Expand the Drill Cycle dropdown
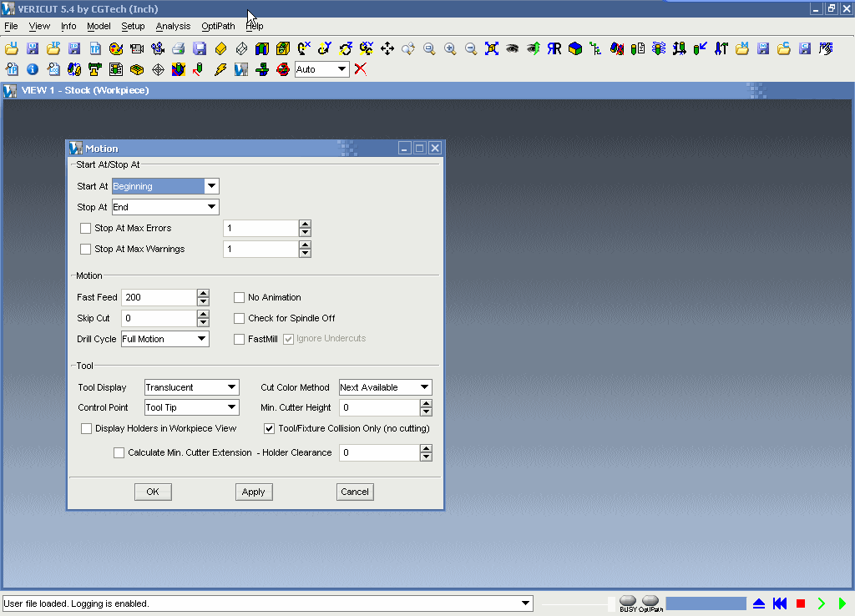855x616 pixels. click(x=165, y=339)
